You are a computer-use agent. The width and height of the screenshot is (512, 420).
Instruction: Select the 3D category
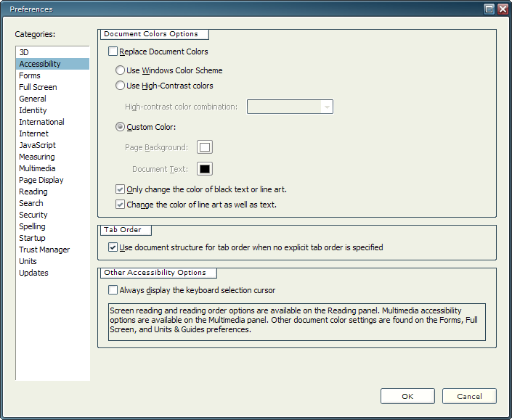tap(52, 52)
